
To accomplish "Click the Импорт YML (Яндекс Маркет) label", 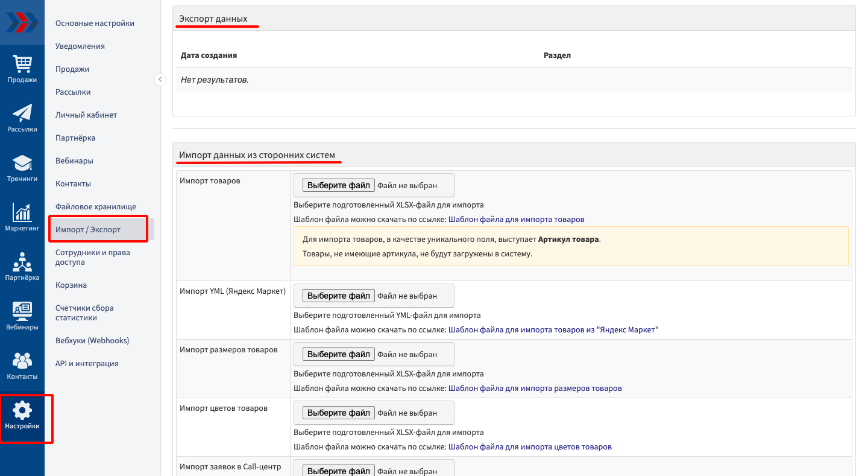I will [x=233, y=291].
